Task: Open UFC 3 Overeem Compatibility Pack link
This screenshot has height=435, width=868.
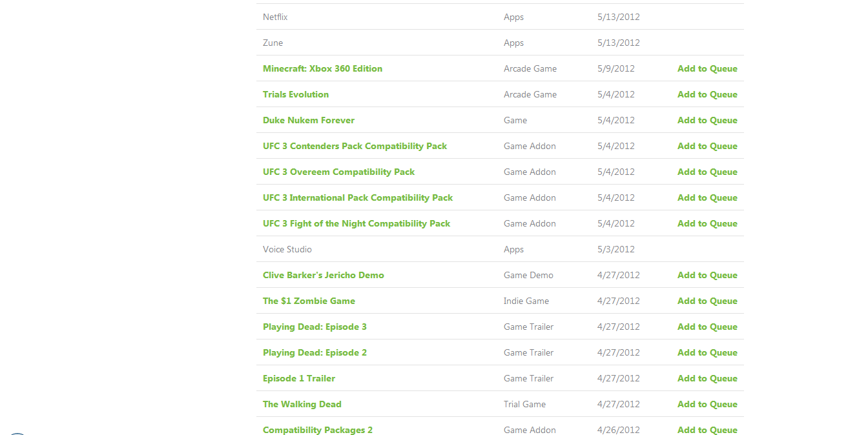Action: (x=338, y=172)
